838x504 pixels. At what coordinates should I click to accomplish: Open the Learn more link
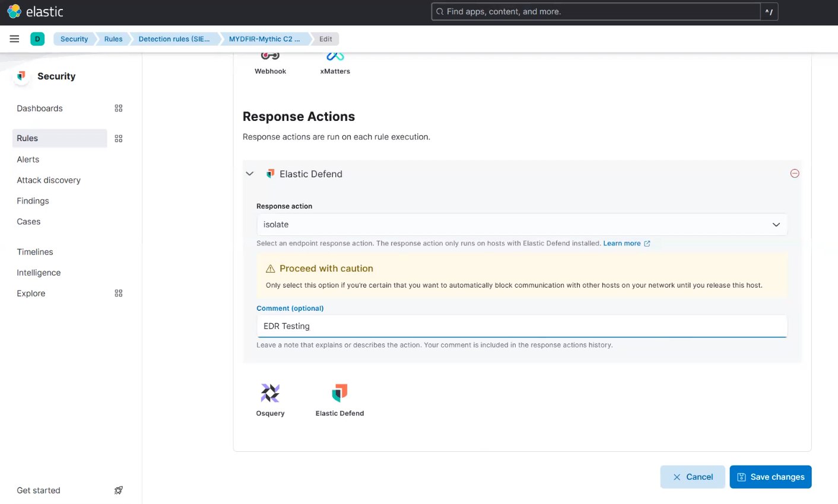(x=622, y=243)
